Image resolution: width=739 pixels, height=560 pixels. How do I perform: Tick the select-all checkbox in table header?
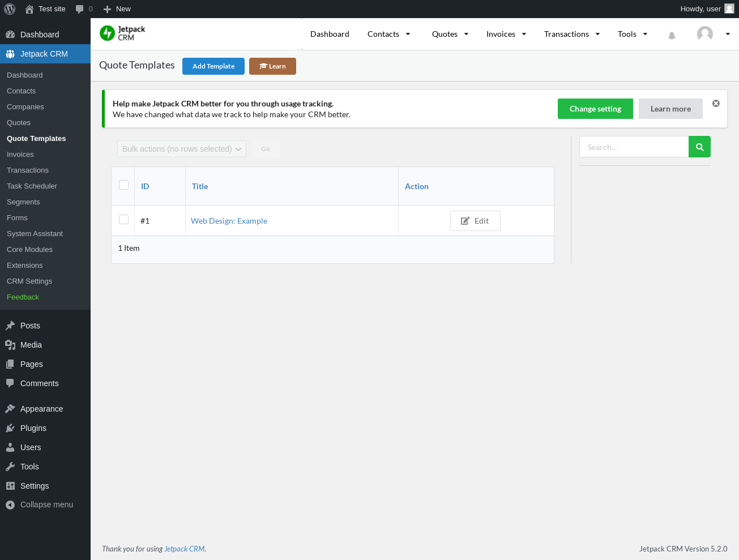[123, 185]
